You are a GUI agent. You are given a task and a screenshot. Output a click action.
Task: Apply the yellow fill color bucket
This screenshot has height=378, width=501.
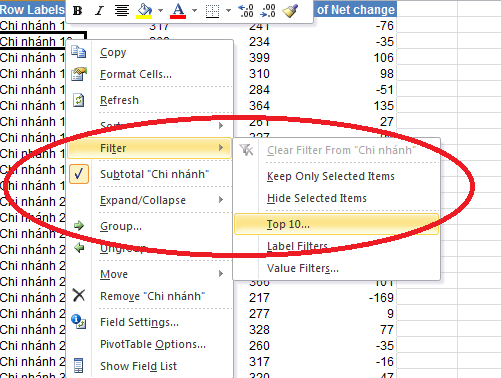coord(144,11)
